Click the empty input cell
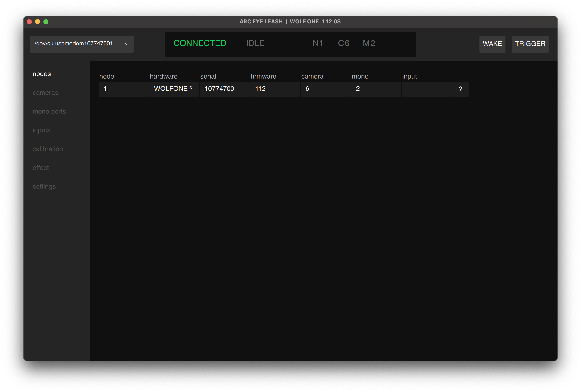 point(426,89)
